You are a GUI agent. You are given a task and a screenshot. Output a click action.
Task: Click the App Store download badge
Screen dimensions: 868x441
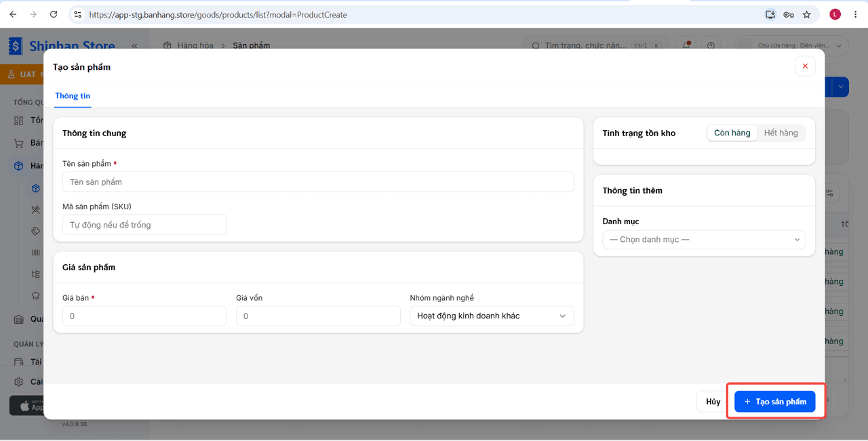pyautogui.click(x=27, y=405)
